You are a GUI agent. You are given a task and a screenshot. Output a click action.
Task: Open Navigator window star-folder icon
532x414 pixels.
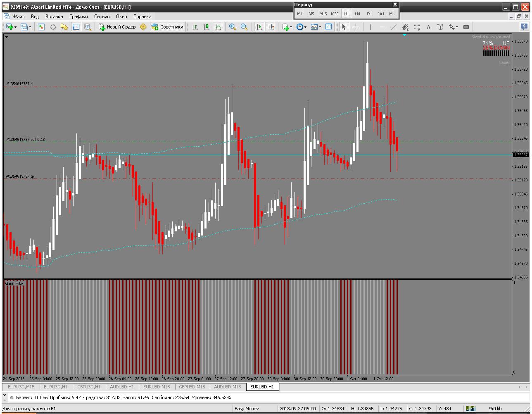click(x=64, y=27)
